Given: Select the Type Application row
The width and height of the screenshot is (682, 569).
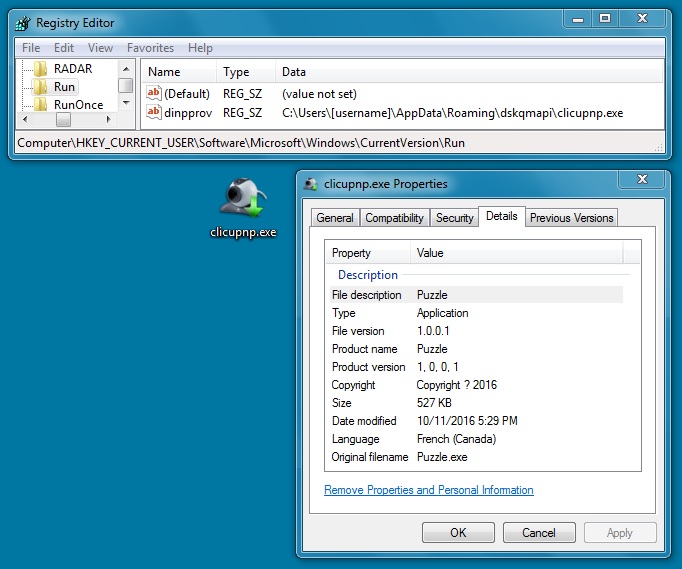Looking at the screenshot, I should (477, 313).
